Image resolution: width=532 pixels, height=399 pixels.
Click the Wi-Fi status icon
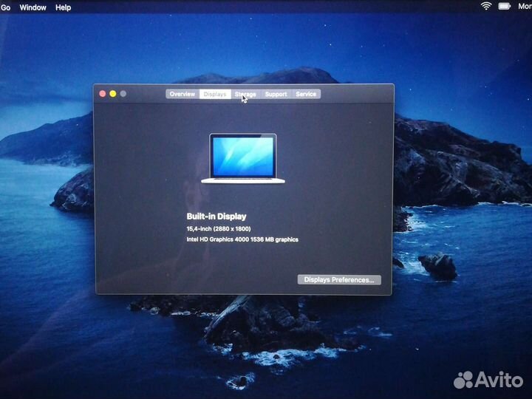[x=486, y=6]
